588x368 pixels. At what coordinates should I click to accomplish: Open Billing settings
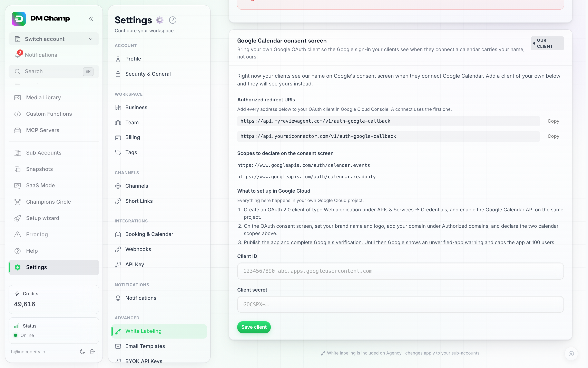159,138
